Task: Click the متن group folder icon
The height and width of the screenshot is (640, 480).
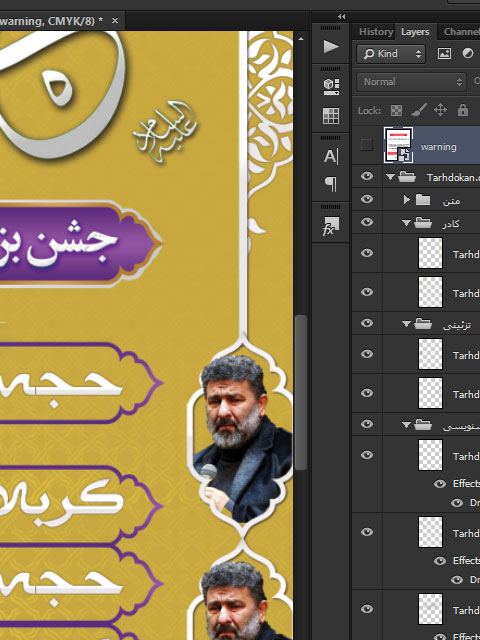Action: click(423, 200)
